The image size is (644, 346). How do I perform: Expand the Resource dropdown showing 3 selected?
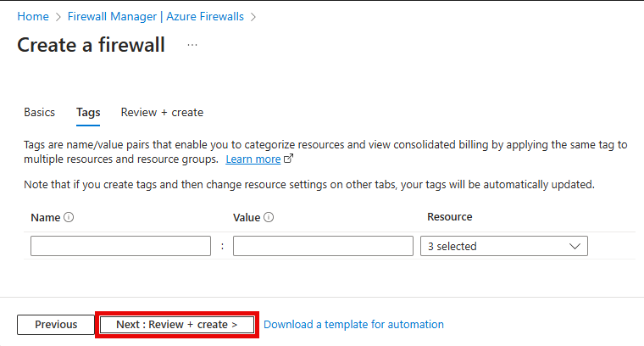point(503,246)
